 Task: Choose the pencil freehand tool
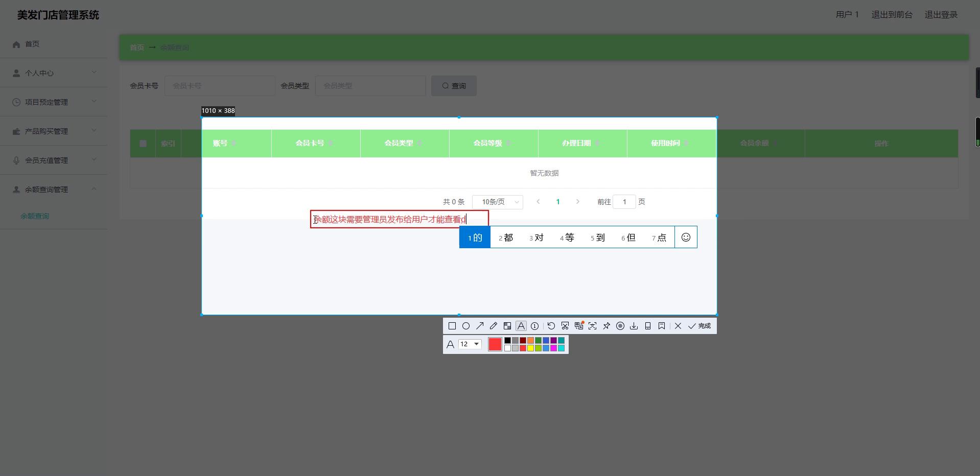click(494, 326)
